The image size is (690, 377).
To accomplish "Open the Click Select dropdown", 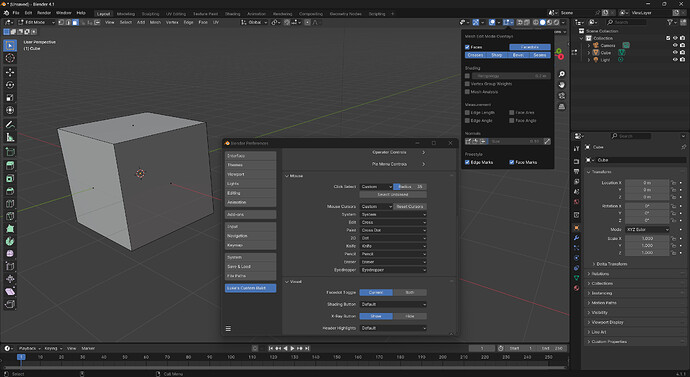I will [x=376, y=187].
